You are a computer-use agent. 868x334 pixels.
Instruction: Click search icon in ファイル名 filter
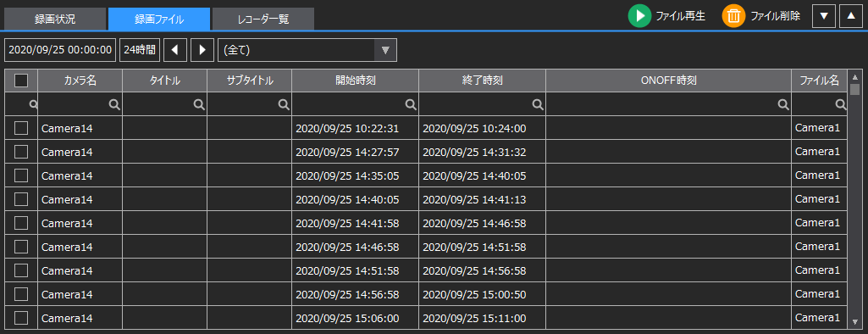coord(841,104)
